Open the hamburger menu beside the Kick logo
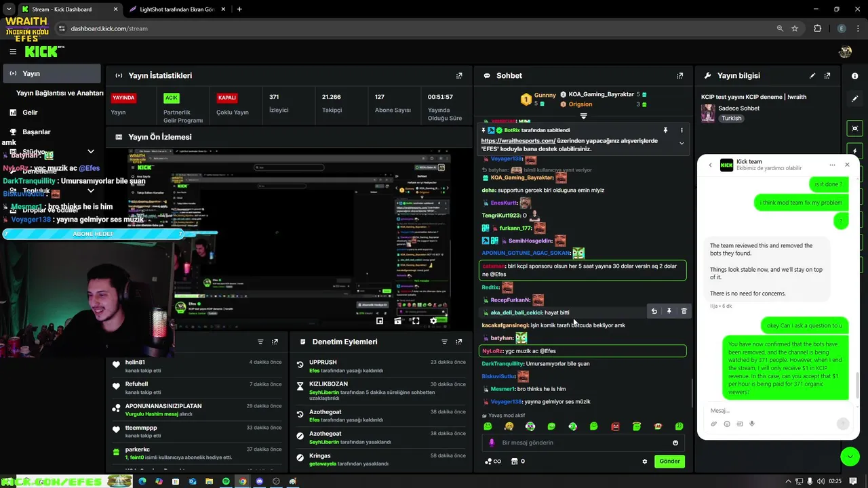This screenshot has width=868, height=488. point(13,52)
